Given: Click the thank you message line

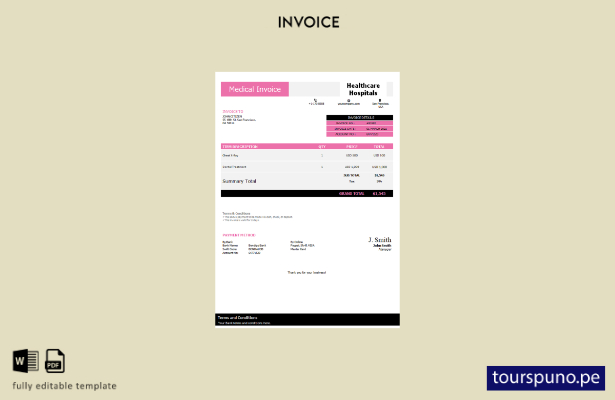Looking at the screenshot, I should (307, 273).
